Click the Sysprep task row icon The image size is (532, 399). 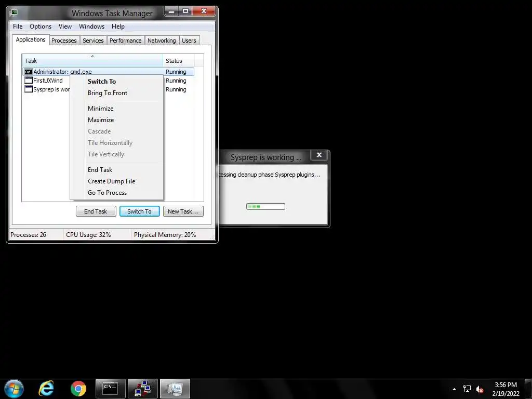[29, 89]
